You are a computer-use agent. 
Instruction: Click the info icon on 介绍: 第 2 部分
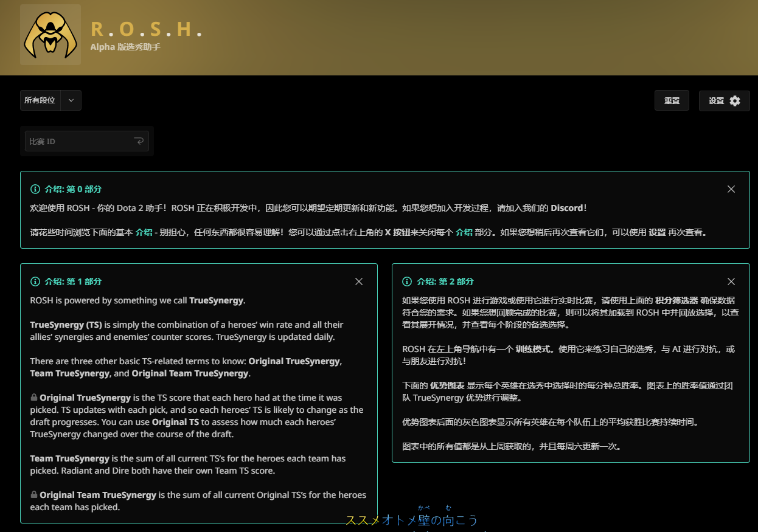point(406,282)
